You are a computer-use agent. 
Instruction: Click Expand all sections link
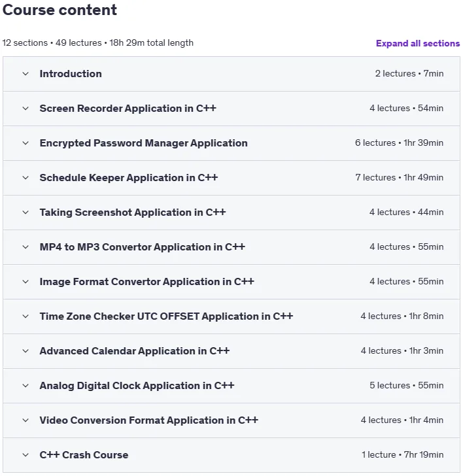418,43
